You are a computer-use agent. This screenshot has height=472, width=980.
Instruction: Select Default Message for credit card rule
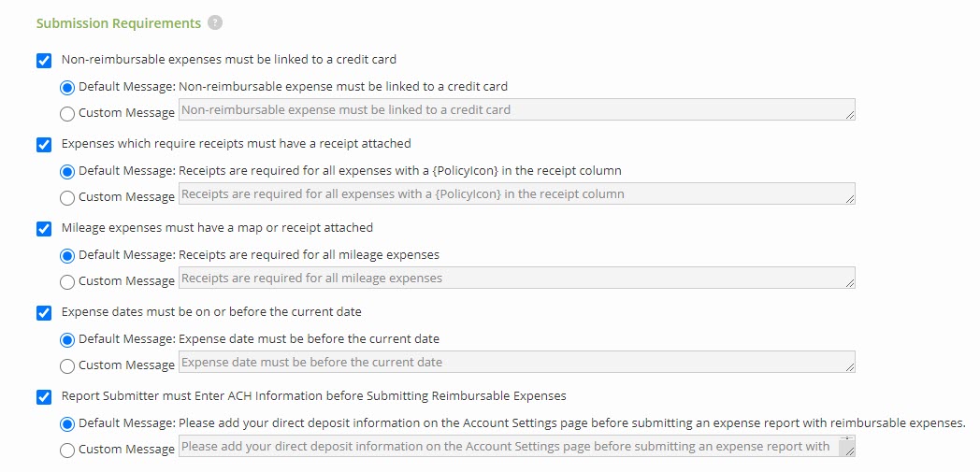pos(67,87)
